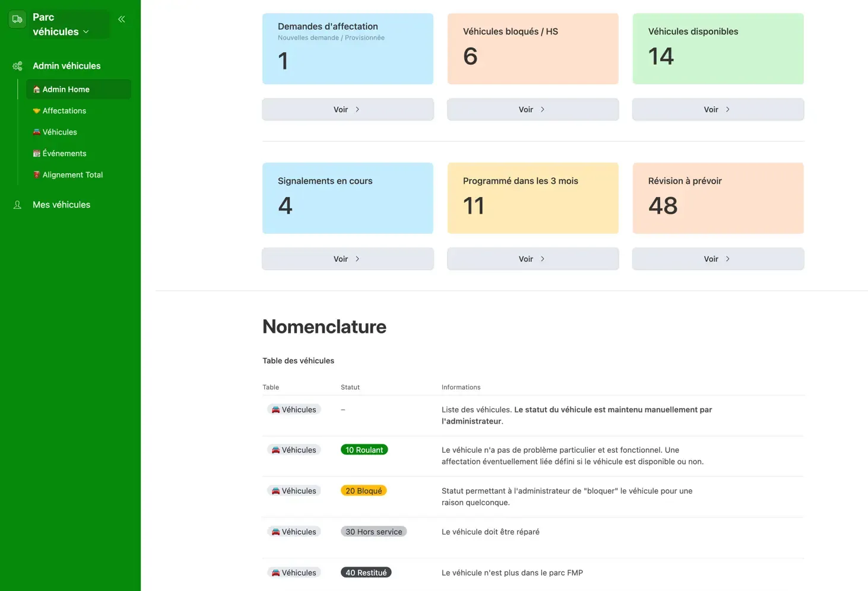Click the Signalements en cours card
The image size is (868, 591).
348,198
